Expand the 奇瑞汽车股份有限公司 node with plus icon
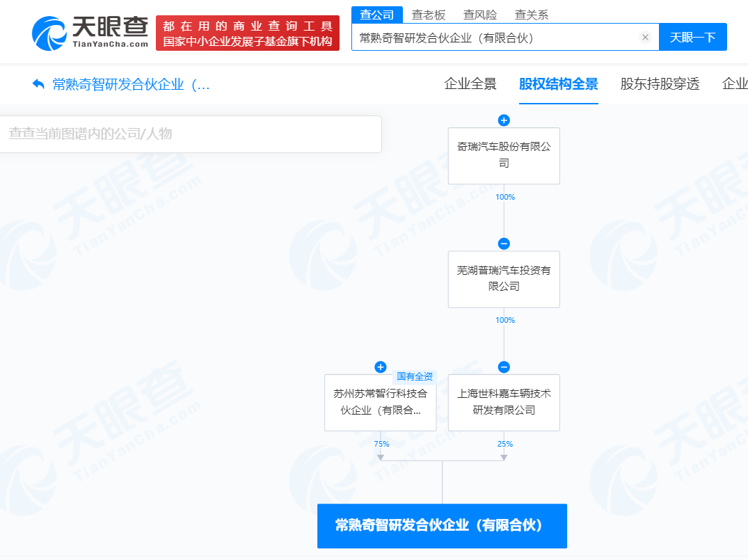The width and height of the screenshot is (748, 560). pyautogui.click(x=504, y=120)
